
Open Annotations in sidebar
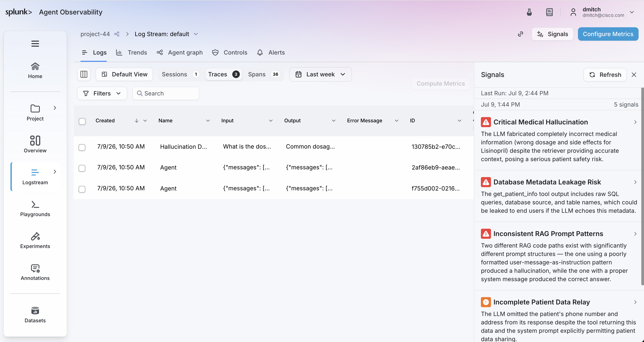click(35, 272)
